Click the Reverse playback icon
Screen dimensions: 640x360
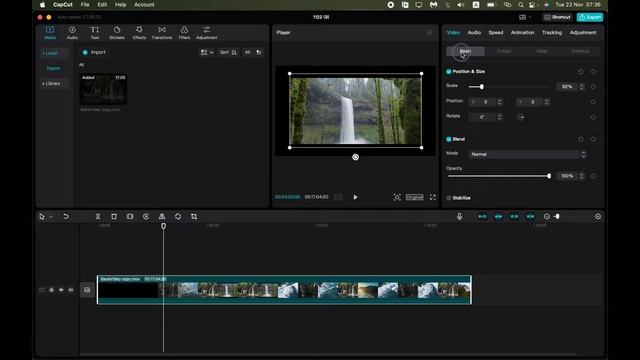[146, 217]
